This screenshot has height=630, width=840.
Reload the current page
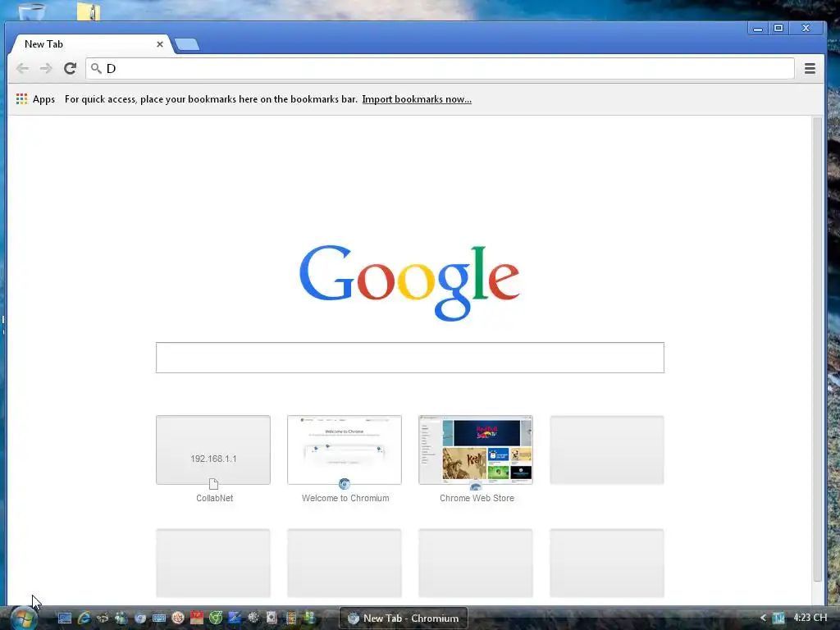(71, 68)
